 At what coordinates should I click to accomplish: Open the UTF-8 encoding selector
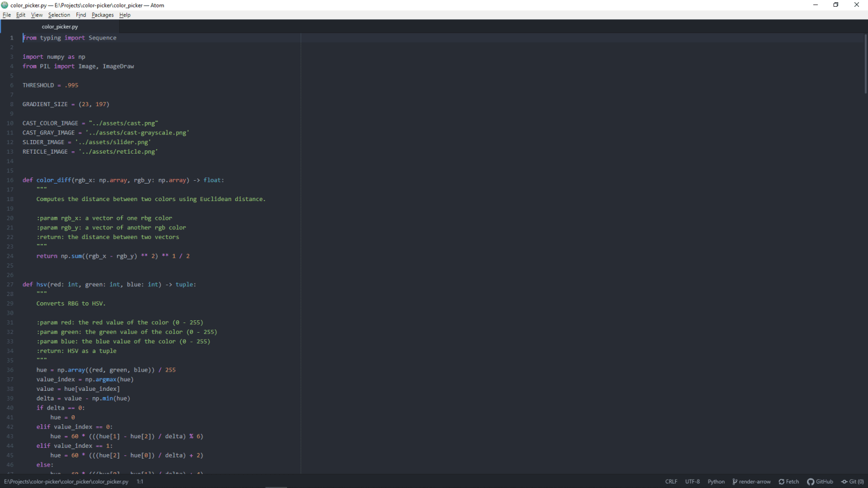[692, 482]
